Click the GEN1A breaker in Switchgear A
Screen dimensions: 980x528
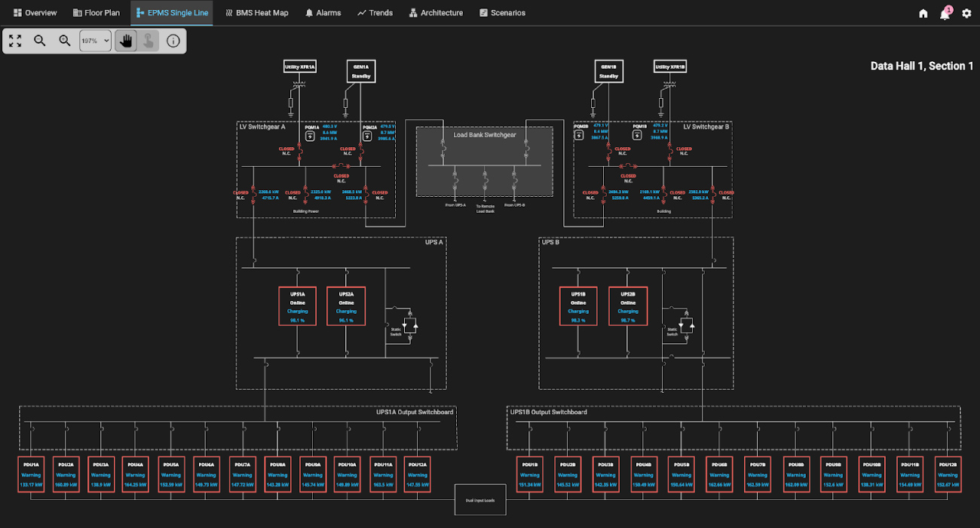click(361, 153)
